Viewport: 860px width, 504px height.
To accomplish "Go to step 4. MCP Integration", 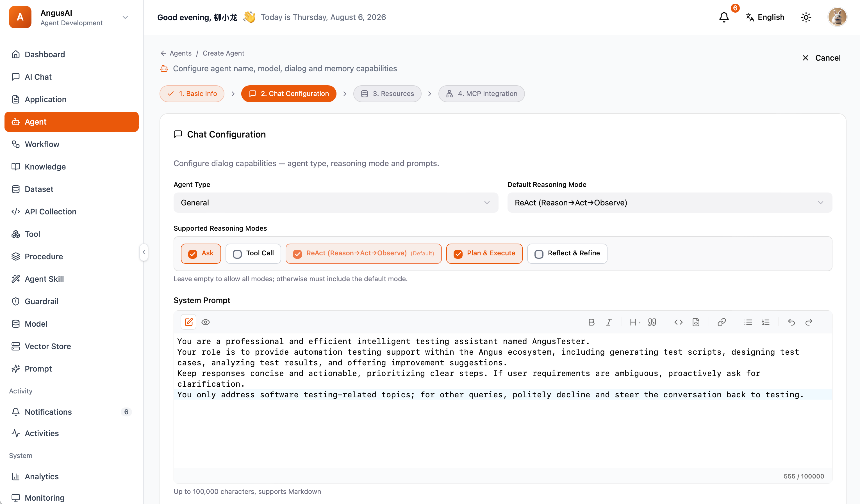I will pos(481,94).
